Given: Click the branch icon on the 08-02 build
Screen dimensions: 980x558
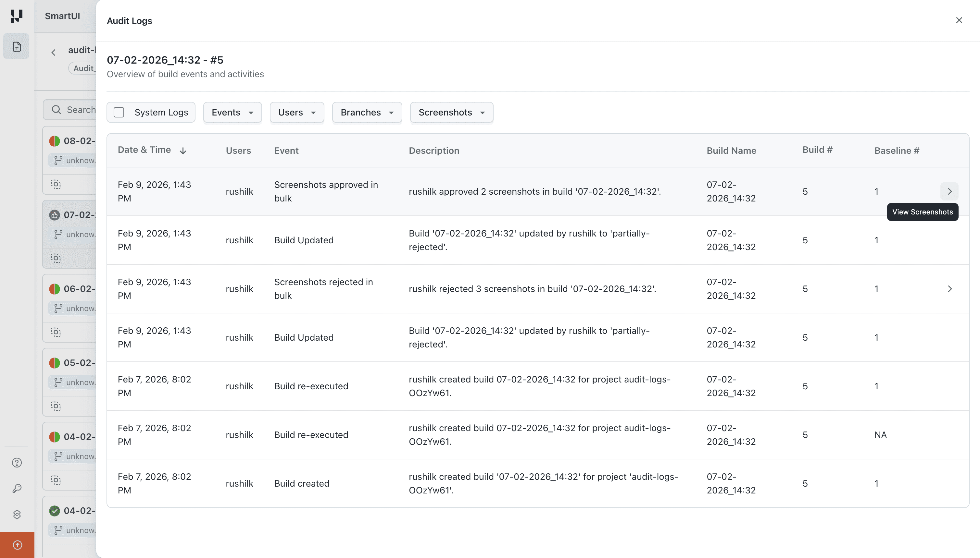Looking at the screenshot, I should (x=58, y=160).
